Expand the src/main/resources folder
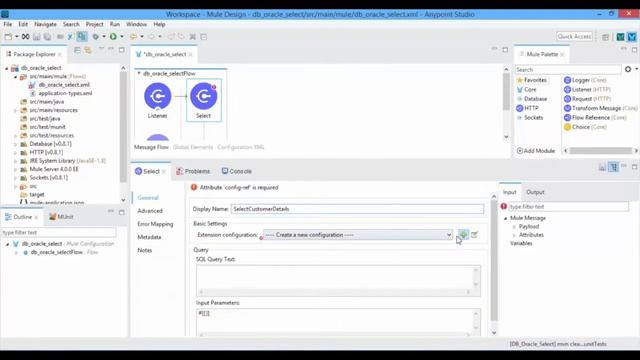The image size is (640, 360). click(16, 110)
